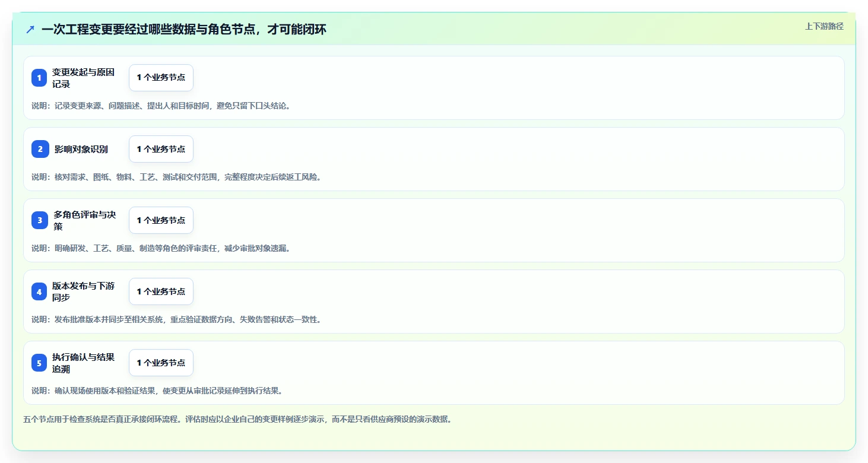Viewport: 868px width, 463px height.
Task: Click the node pill beside 版本发布与下游同步
Action: click(161, 291)
